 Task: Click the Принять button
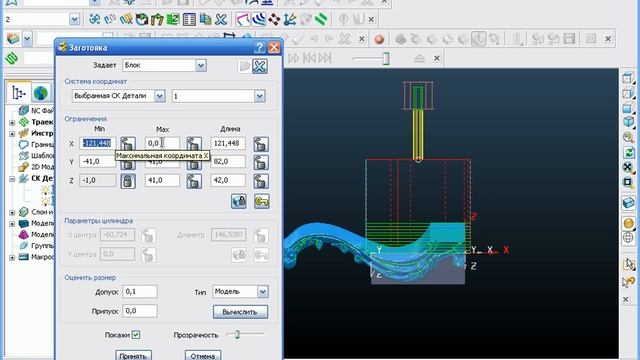point(133,355)
